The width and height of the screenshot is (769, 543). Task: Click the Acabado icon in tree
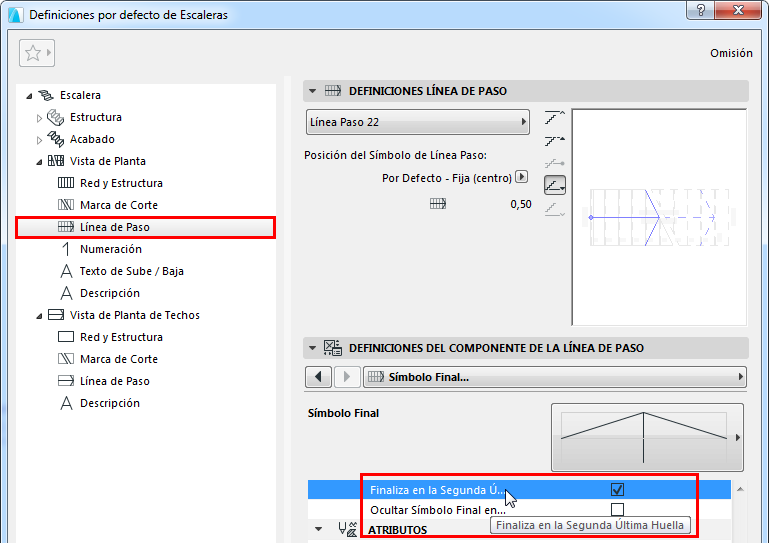[55, 139]
